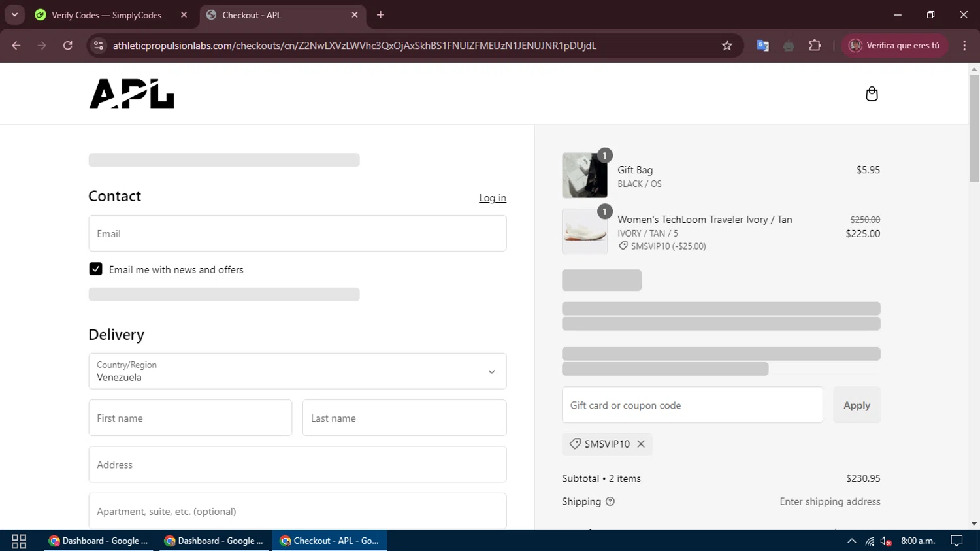Open the first Dashboard - Google taskbar window

(x=99, y=541)
